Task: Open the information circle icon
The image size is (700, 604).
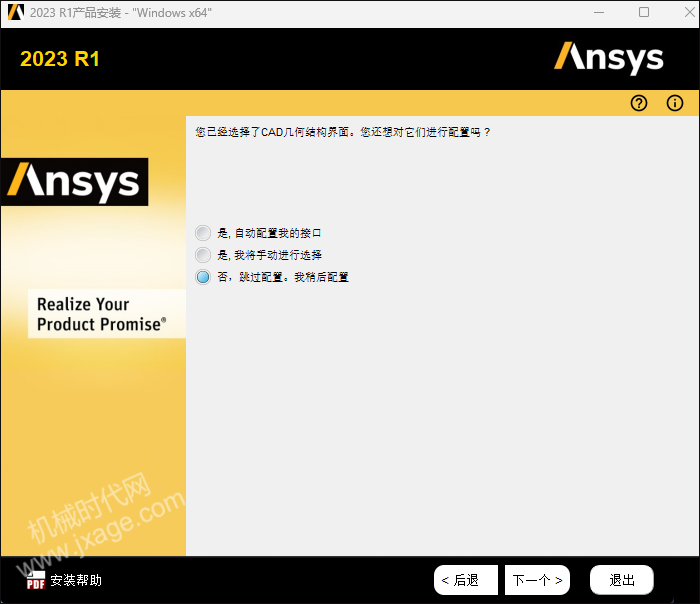Action: pyautogui.click(x=675, y=103)
